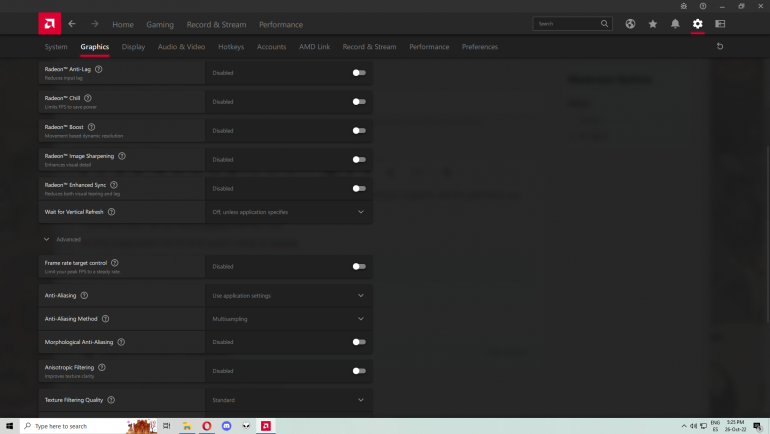
Task: Switch to the Hotkeys tab
Action: pyautogui.click(x=231, y=47)
